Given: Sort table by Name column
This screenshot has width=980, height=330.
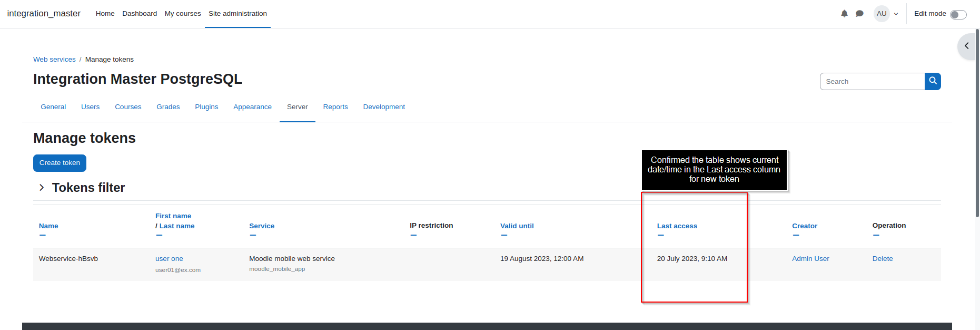Looking at the screenshot, I should [48, 226].
